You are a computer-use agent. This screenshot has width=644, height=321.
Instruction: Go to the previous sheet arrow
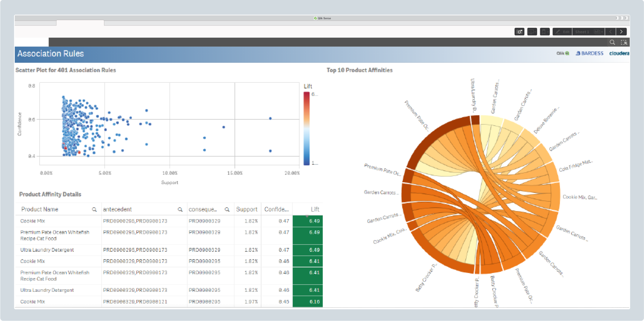click(610, 32)
